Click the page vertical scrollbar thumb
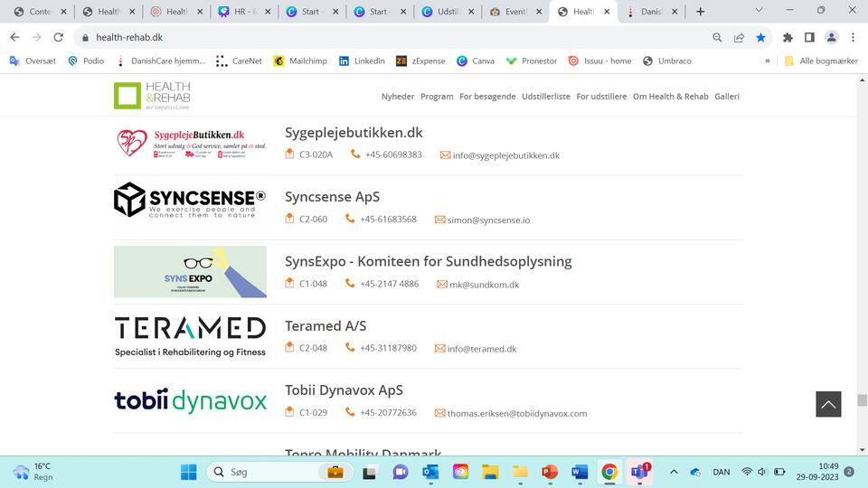 click(862, 400)
